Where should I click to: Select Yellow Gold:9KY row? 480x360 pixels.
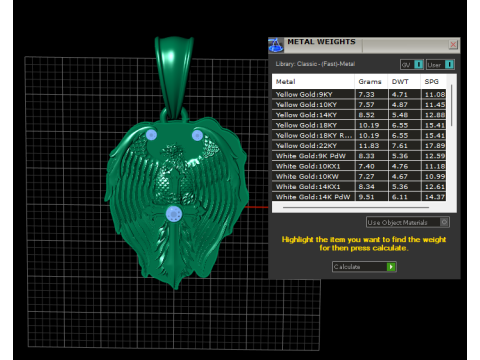coord(359,94)
